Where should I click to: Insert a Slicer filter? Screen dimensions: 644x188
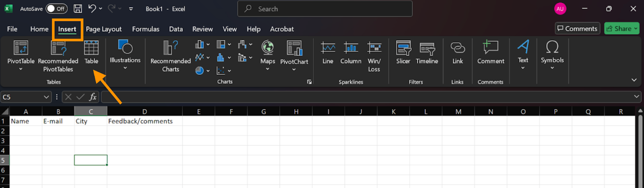(x=403, y=53)
